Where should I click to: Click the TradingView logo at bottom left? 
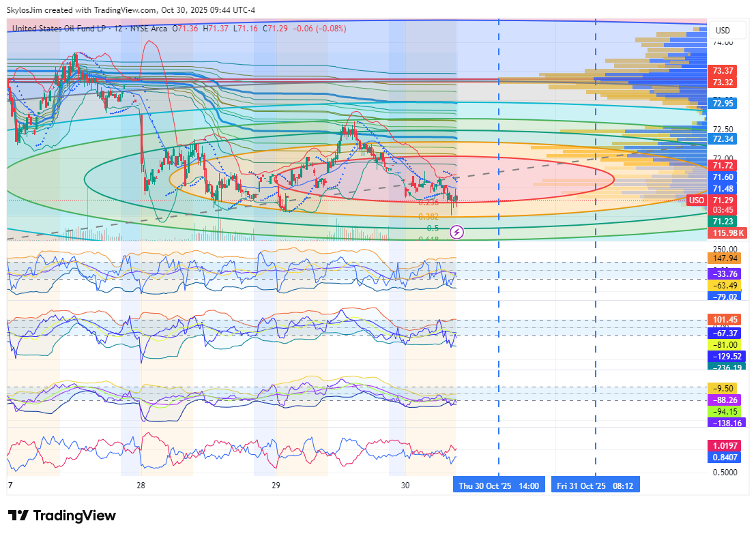(x=61, y=516)
